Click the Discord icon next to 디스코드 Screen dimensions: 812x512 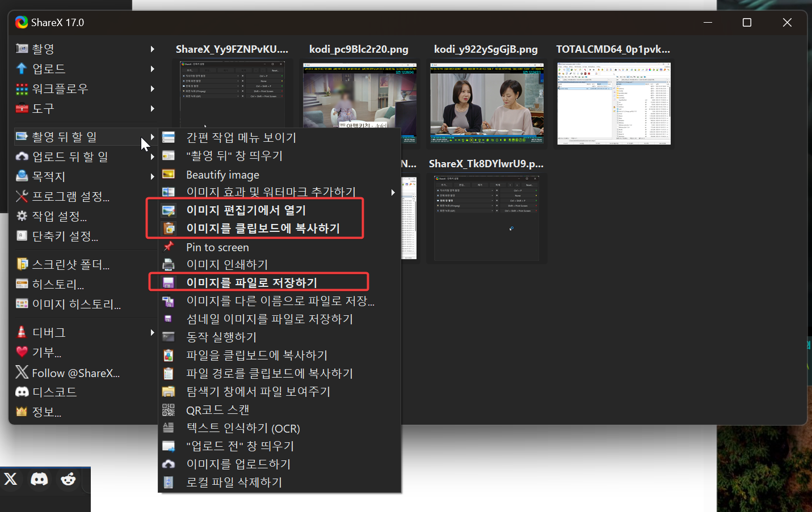[x=22, y=392]
